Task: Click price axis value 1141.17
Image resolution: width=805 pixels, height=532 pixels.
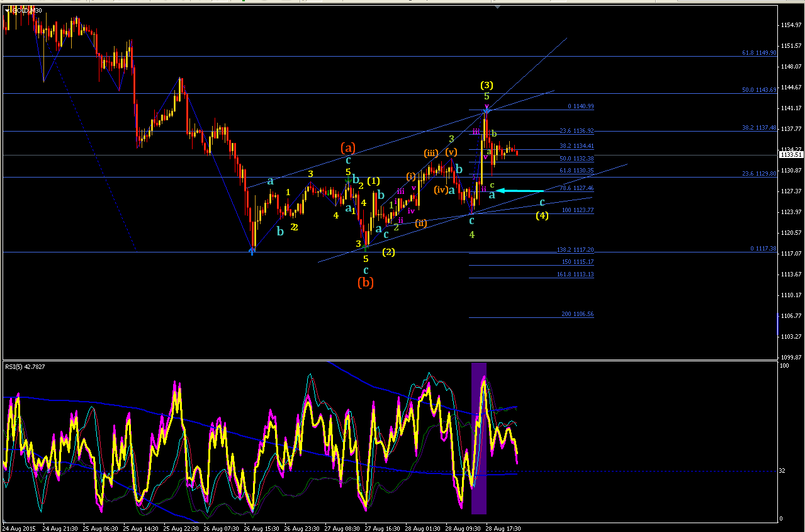Action: pyautogui.click(x=791, y=108)
